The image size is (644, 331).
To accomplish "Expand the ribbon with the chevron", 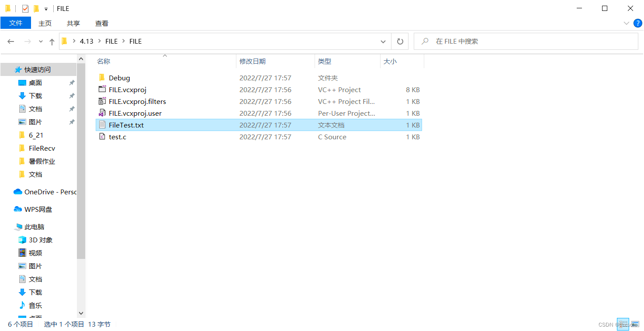I will [x=626, y=23].
